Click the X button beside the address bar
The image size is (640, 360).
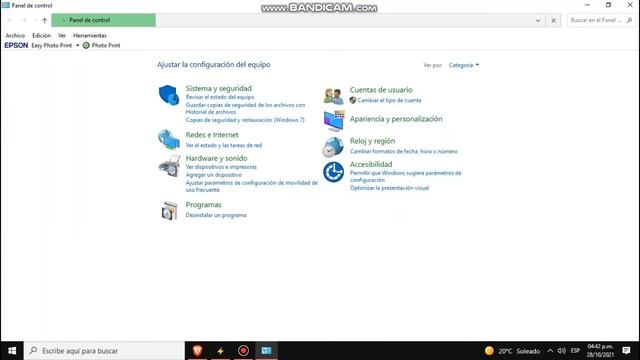553,20
